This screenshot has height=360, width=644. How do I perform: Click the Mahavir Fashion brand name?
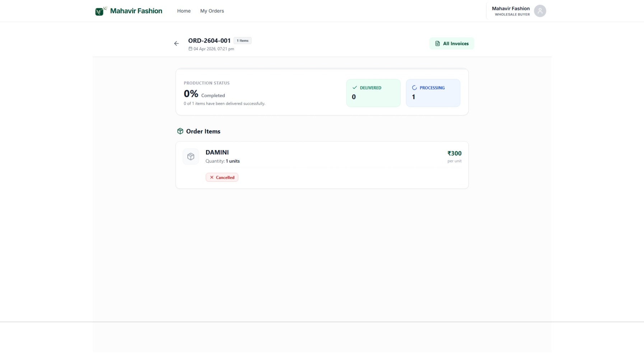(x=136, y=11)
